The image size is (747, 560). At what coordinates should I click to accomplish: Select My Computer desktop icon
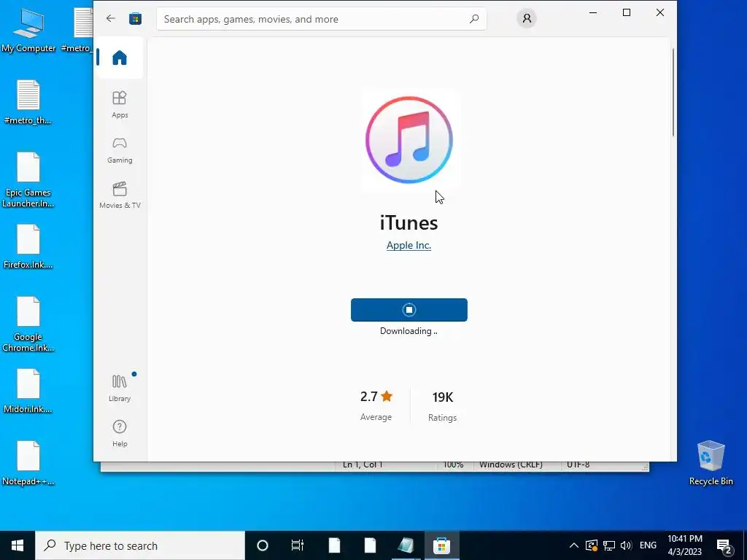click(28, 31)
